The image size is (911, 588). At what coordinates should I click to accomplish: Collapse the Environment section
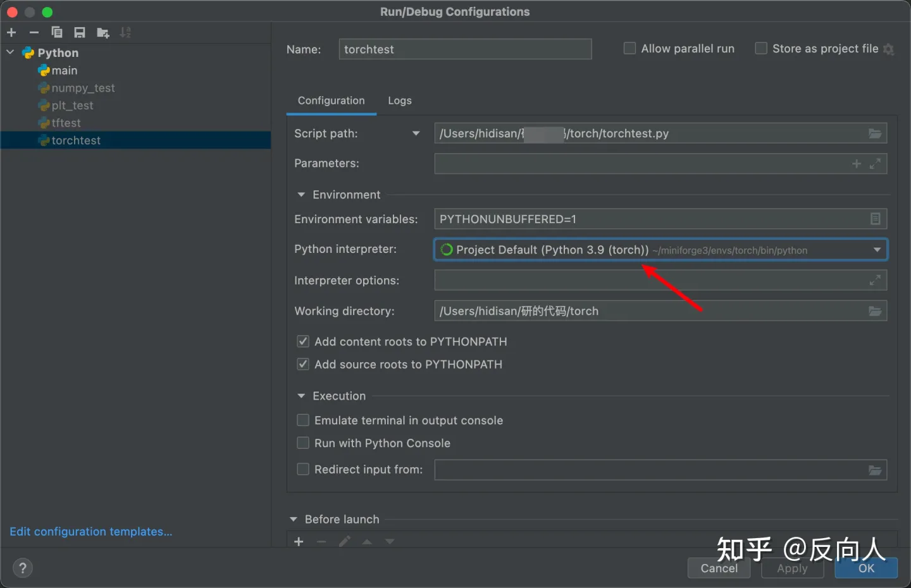pos(301,195)
